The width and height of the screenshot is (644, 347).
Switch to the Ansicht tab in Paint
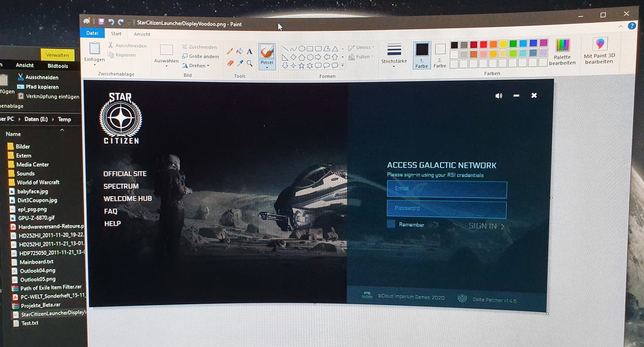[x=142, y=34]
